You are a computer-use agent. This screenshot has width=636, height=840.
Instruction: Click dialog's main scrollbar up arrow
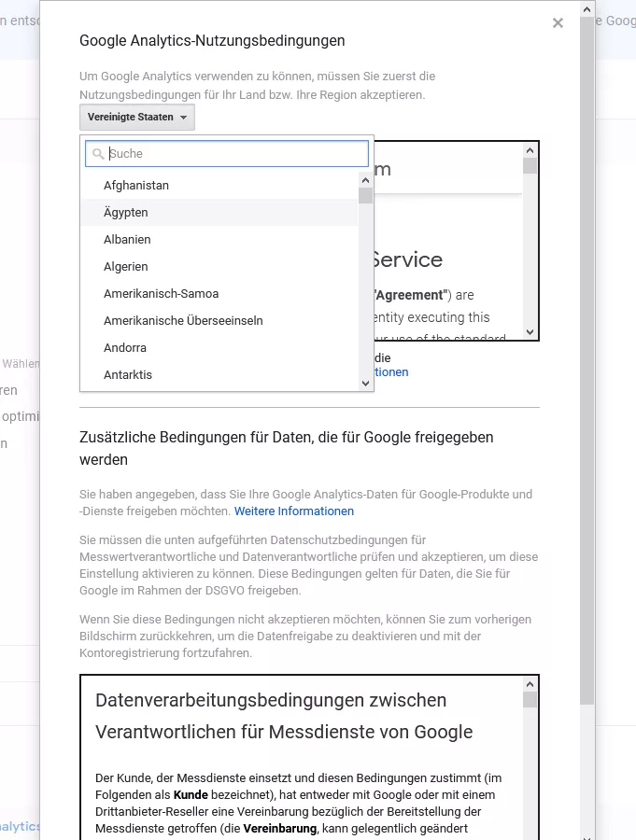[x=587, y=9]
